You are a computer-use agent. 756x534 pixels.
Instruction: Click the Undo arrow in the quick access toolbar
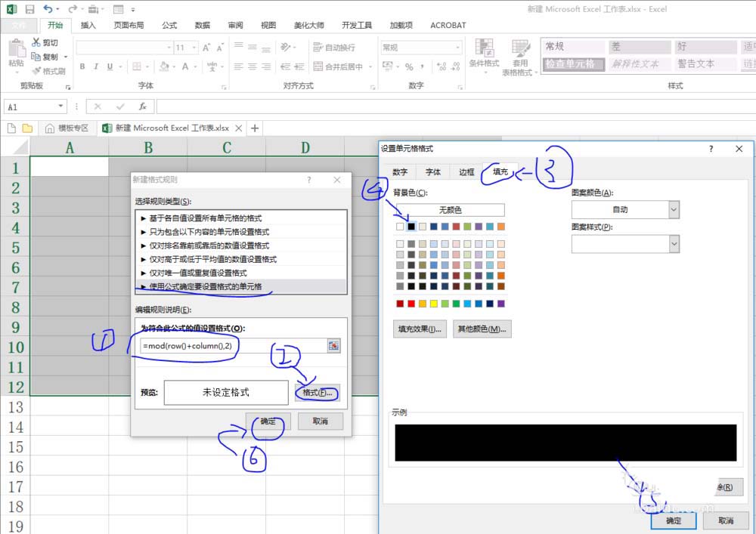pos(48,9)
